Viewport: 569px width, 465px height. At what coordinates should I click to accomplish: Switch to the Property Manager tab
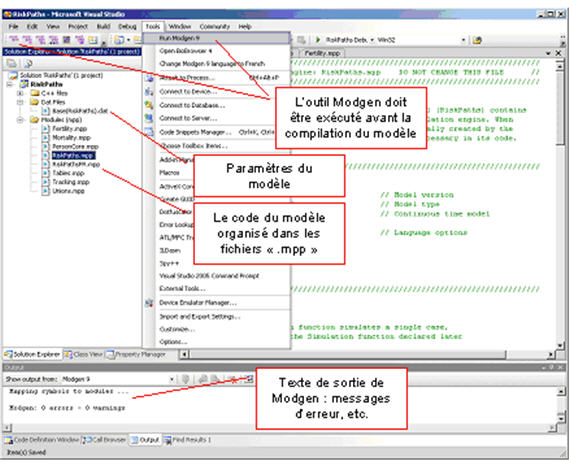pos(136,354)
